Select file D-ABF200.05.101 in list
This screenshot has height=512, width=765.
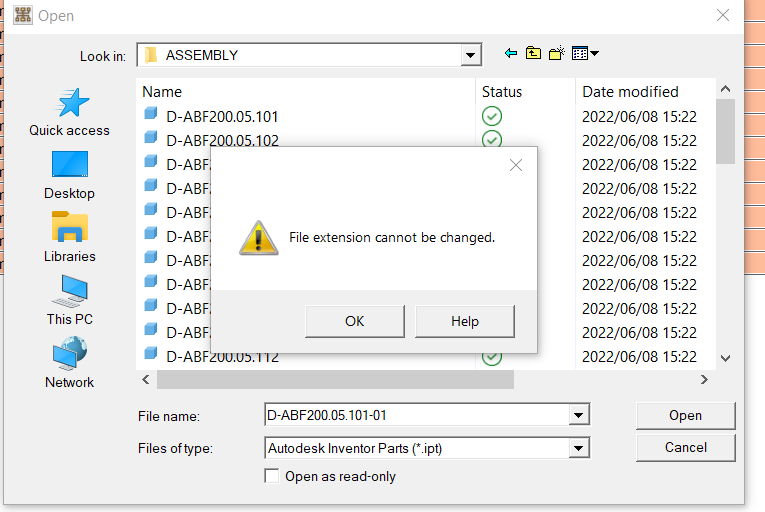tap(222, 116)
